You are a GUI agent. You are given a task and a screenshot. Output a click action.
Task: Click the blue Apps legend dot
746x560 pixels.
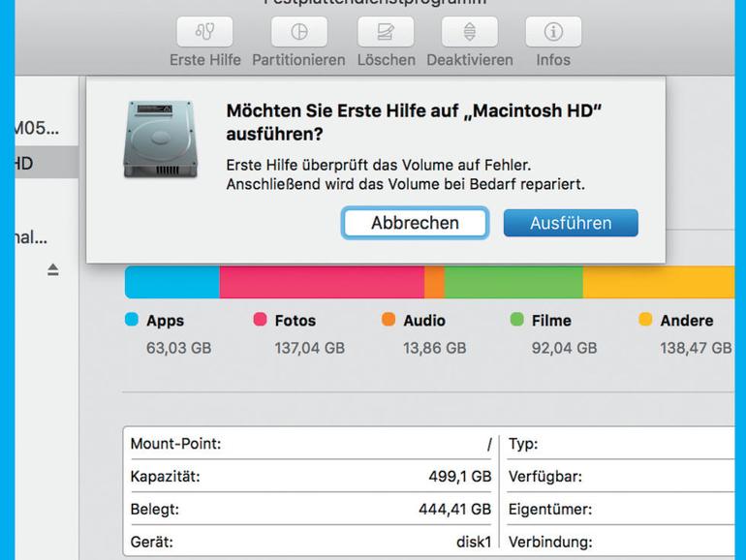pyautogui.click(x=132, y=320)
